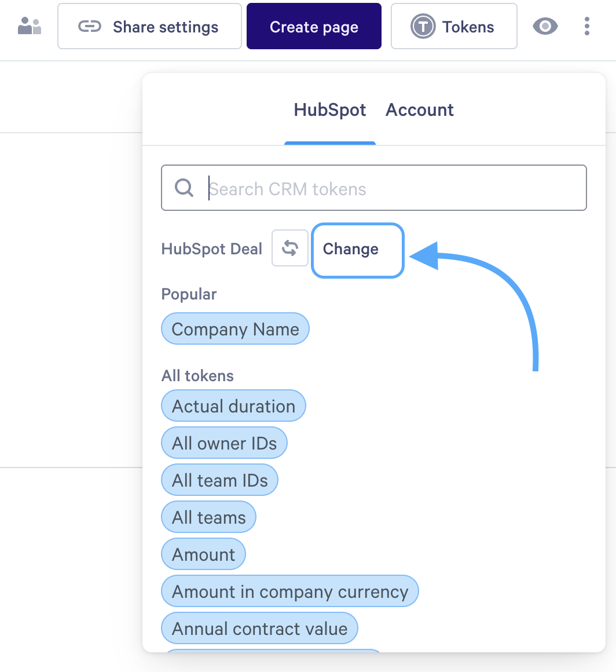The image size is (616, 672).
Task: Click the magnifying glass search icon
Action: coord(184,188)
